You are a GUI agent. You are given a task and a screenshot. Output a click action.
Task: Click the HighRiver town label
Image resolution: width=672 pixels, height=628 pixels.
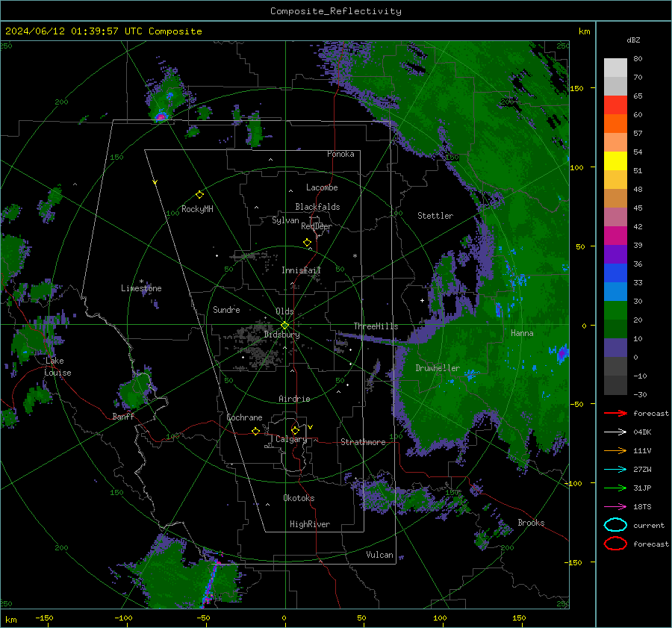click(x=310, y=524)
